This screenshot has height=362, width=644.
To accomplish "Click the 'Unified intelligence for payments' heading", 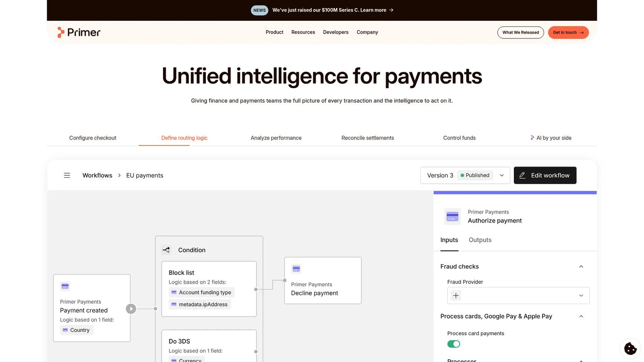I will [322, 77].
